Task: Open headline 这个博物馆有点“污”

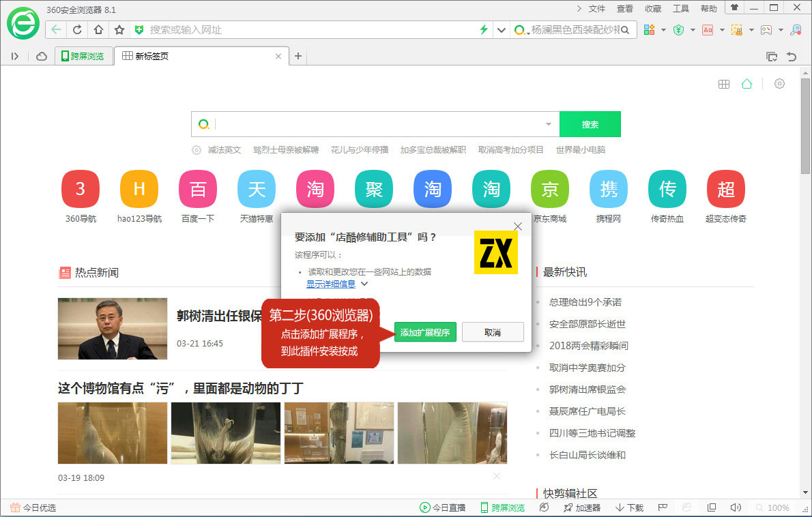Action: (x=181, y=388)
